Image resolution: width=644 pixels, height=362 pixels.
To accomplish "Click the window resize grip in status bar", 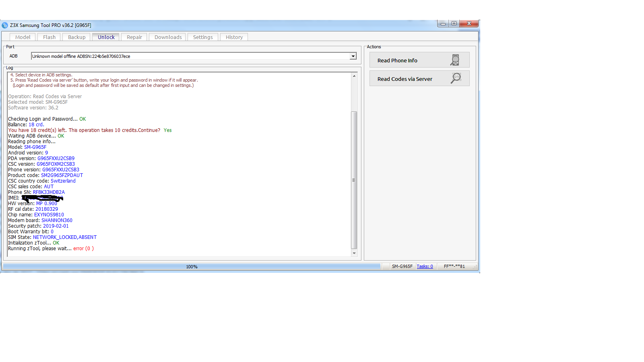I will pyautogui.click(x=475, y=267).
